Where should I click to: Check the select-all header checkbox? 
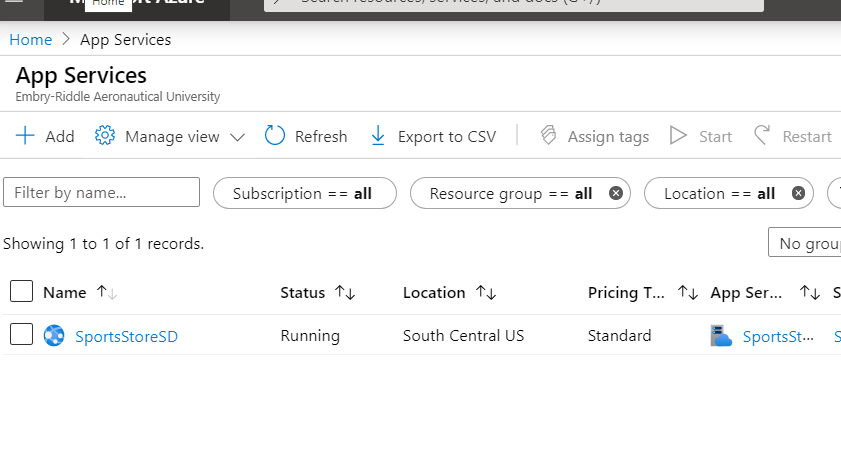coord(21,291)
